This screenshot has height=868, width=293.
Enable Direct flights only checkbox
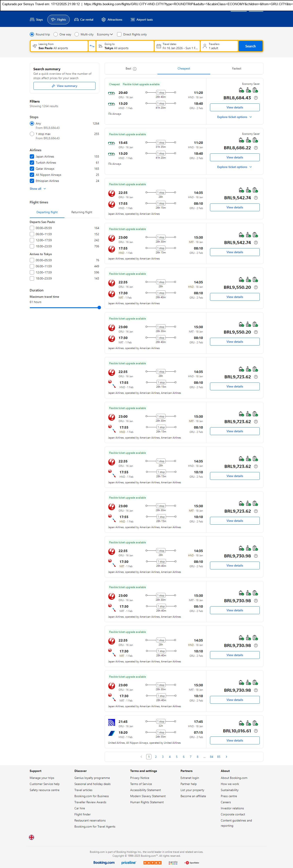pos(119,34)
